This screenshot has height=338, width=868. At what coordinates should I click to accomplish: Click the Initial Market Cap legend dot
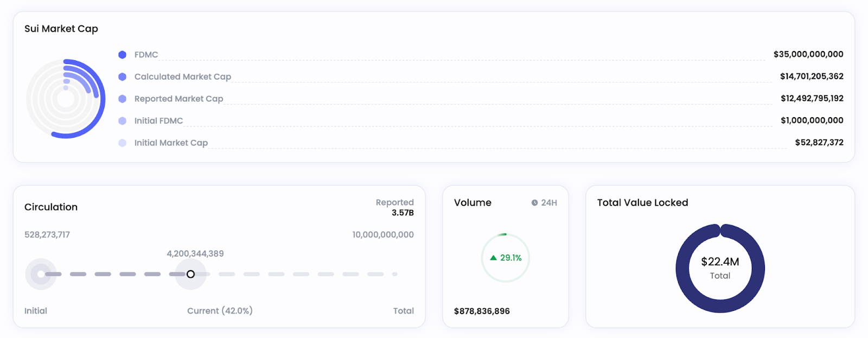click(x=123, y=143)
